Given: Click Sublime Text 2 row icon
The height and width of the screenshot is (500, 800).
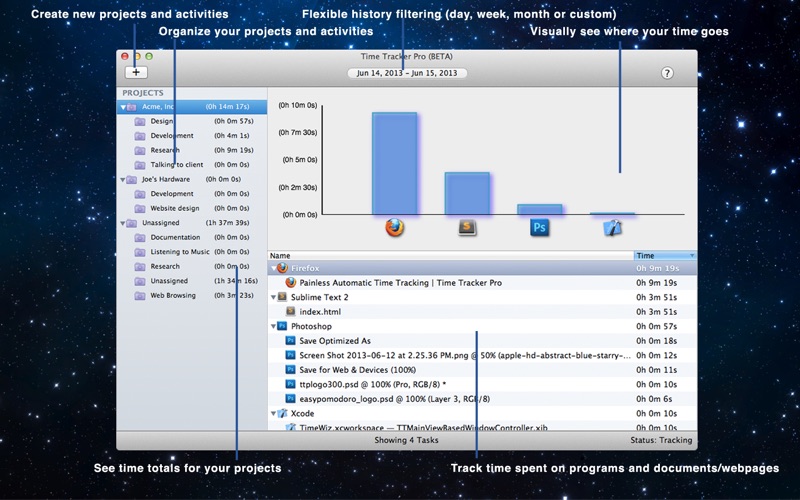Looking at the screenshot, I should (282, 297).
